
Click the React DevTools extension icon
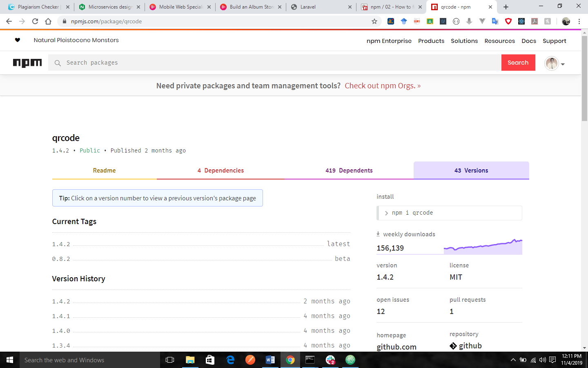(x=521, y=21)
